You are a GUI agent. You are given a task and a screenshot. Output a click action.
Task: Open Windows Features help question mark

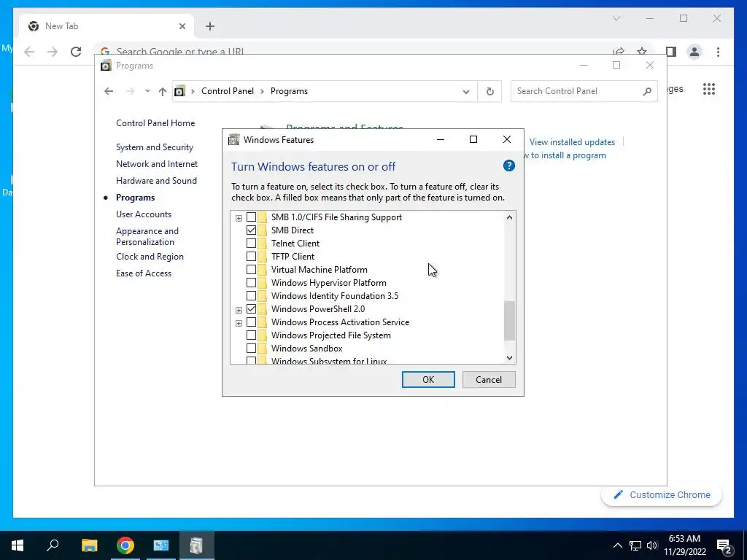(508, 166)
